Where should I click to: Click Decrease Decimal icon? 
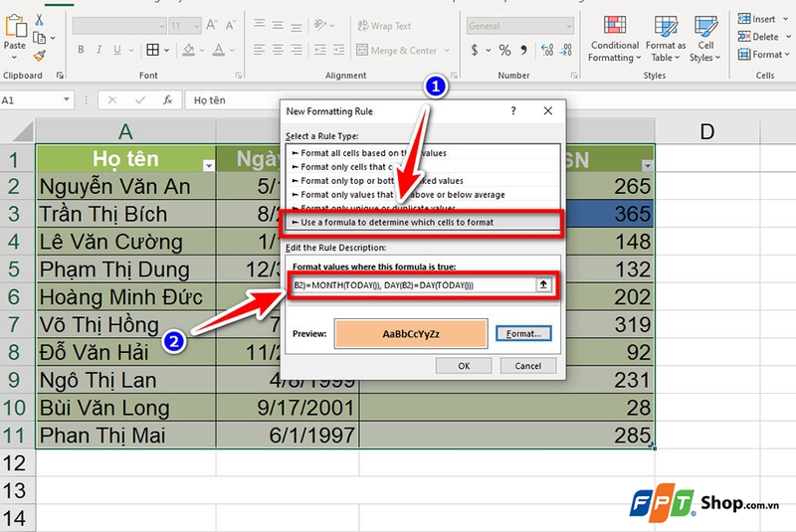[566, 50]
